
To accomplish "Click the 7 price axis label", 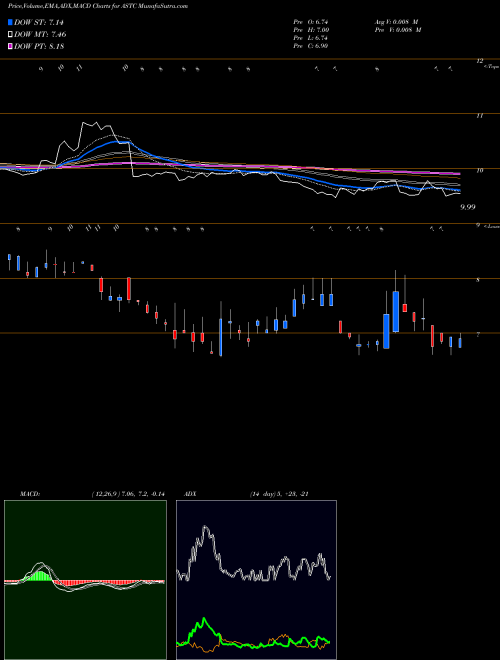I will [x=478, y=335].
